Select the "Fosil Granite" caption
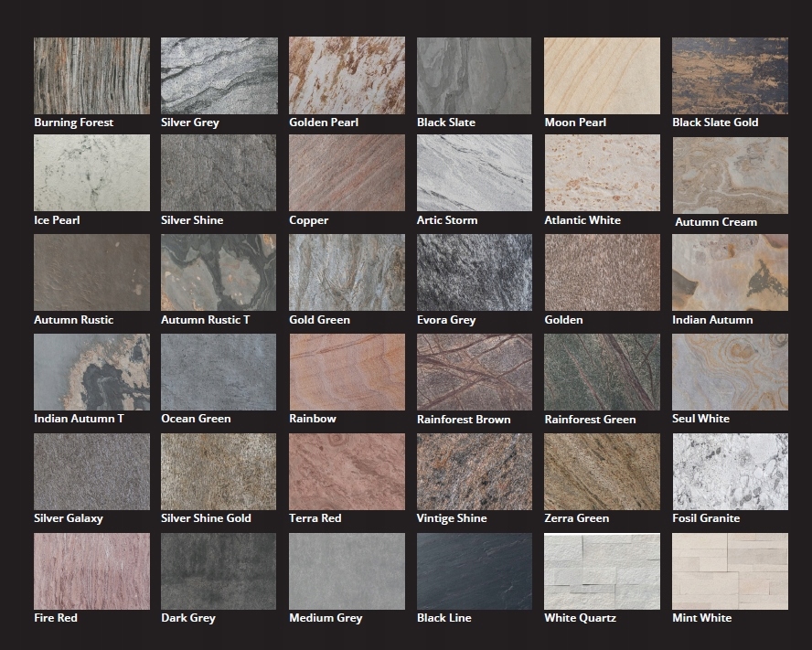 (706, 518)
